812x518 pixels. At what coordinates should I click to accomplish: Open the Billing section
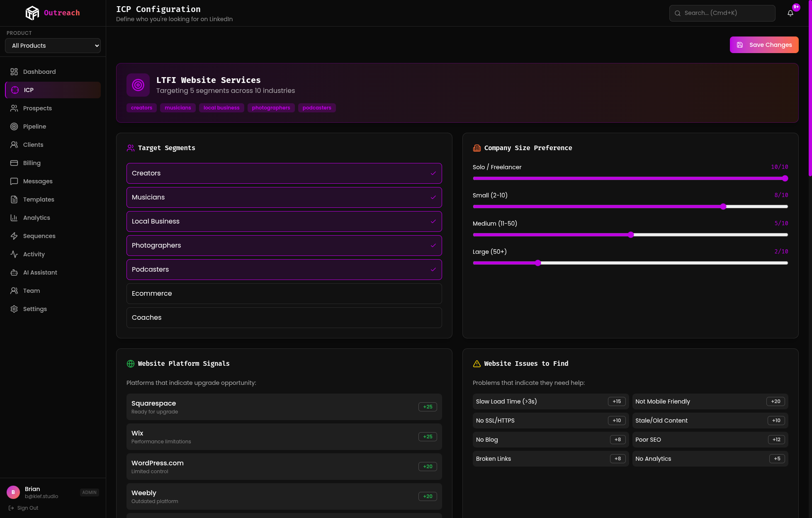coord(32,163)
